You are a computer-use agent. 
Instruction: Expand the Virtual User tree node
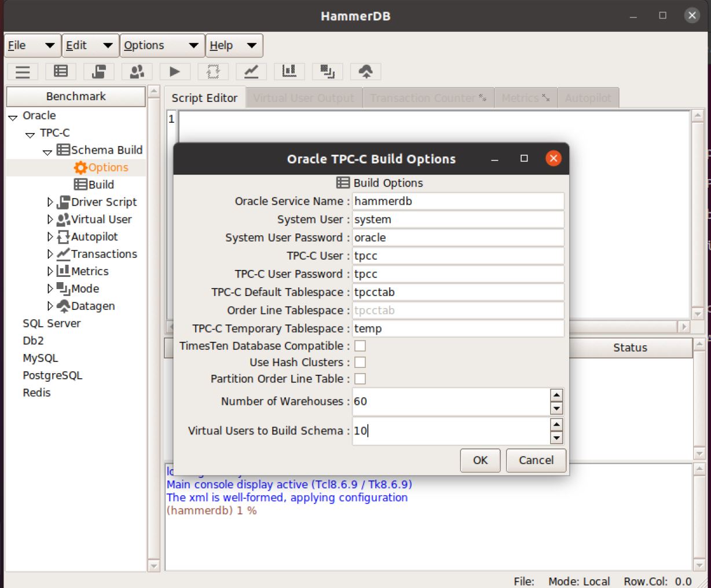[x=50, y=220]
